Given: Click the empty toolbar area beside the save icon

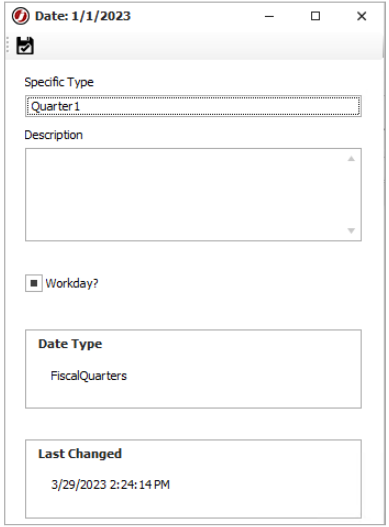Looking at the screenshot, I should 208,46.
